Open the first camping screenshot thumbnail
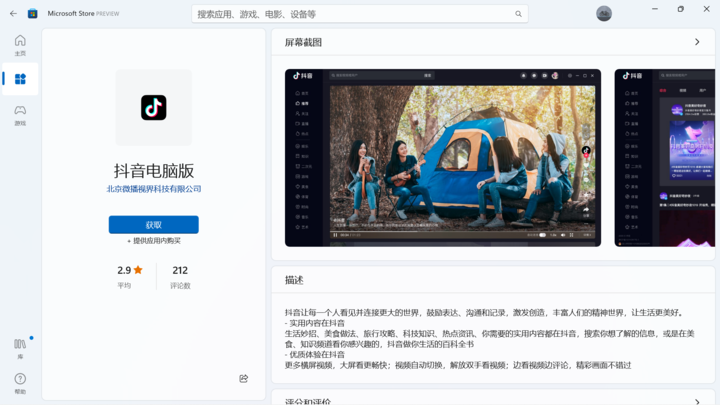Screen dimensions: 720x405 click(x=443, y=157)
